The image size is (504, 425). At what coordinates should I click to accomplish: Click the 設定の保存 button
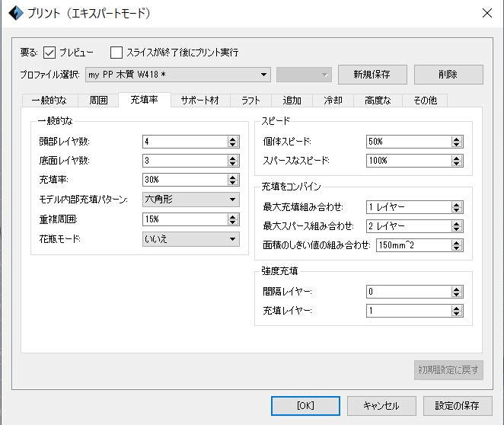(458, 406)
